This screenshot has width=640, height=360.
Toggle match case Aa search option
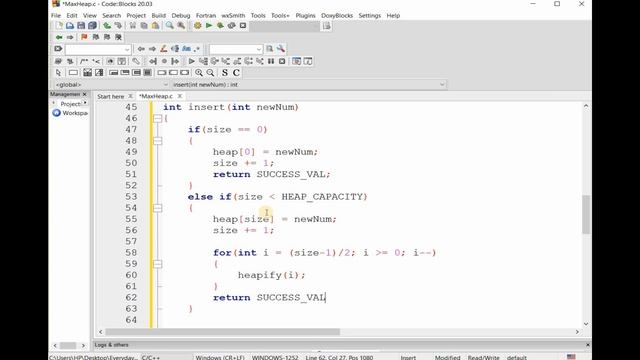point(186,49)
